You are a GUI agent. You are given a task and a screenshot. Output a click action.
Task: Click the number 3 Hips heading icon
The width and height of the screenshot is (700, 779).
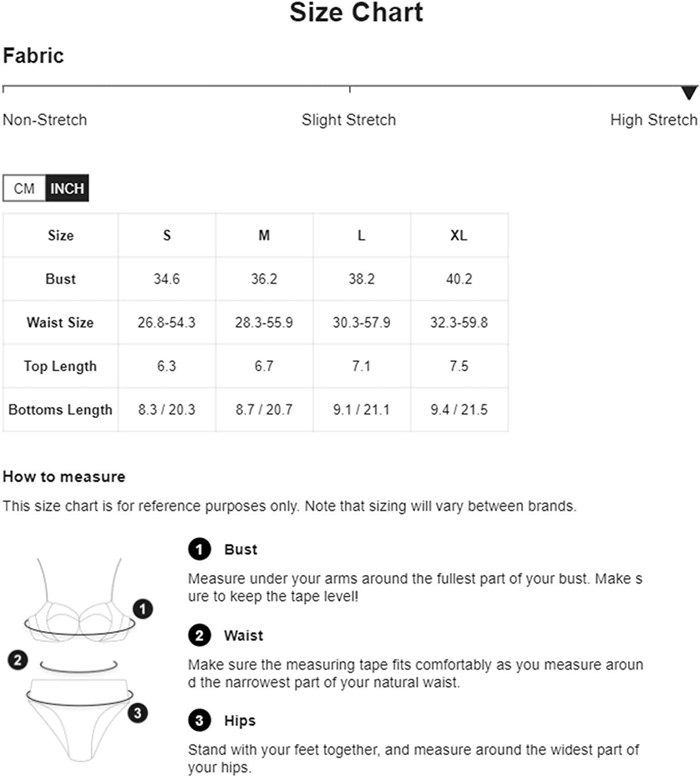199,720
